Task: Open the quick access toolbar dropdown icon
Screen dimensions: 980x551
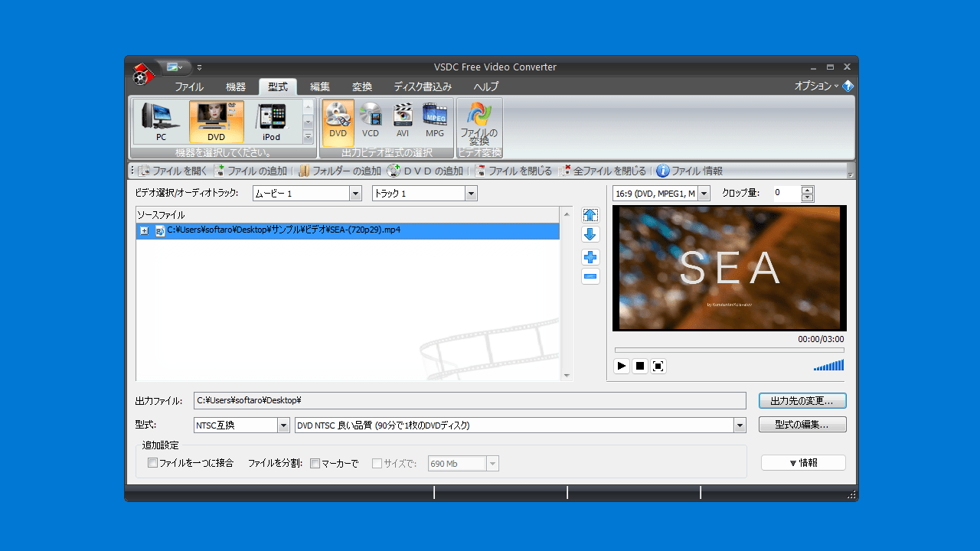Action: point(200,67)
